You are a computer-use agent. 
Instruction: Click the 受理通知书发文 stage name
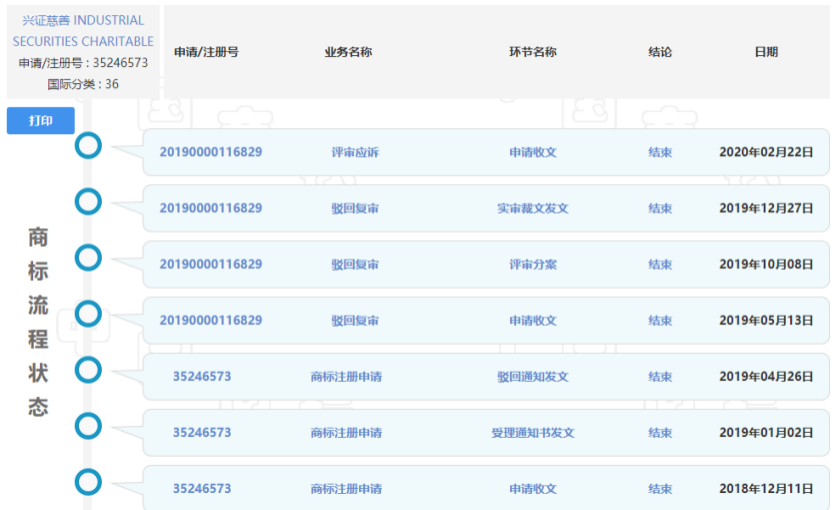[533, 433]
